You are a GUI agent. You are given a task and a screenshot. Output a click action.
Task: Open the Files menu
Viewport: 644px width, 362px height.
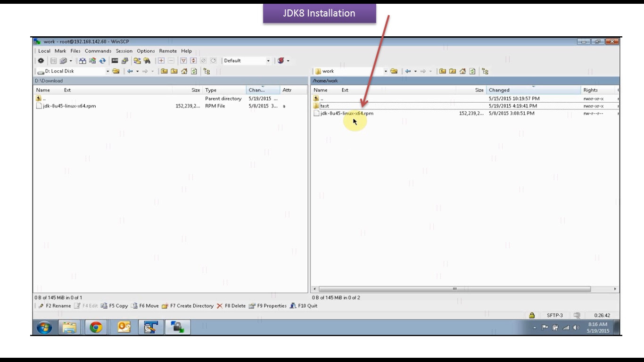click(75, 51)
